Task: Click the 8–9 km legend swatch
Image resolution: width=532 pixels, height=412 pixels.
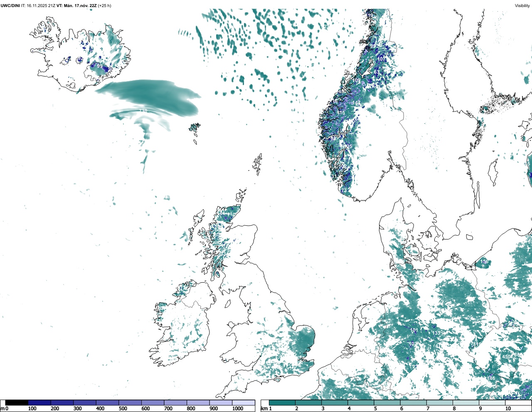Action: [x=466, y=403]
